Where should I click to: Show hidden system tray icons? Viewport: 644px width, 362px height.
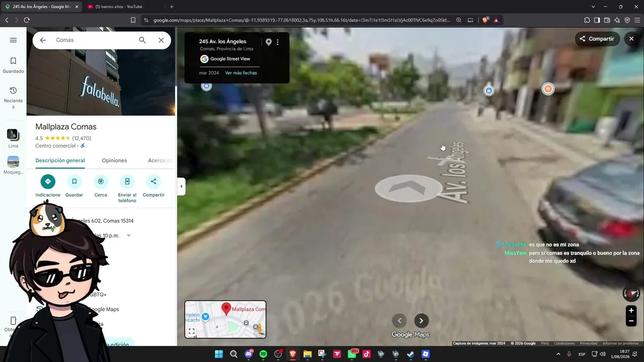[558, 354]
